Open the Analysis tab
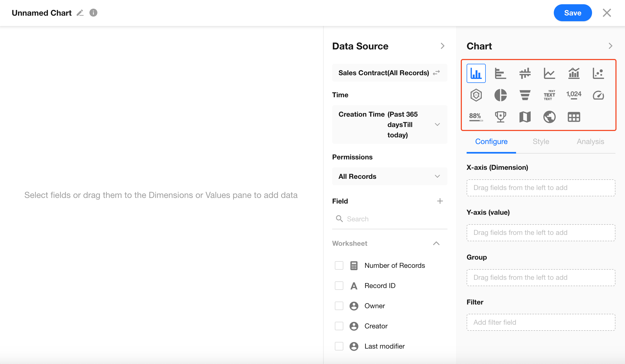Viewport: 625px width, 364px height. (590, 142)
